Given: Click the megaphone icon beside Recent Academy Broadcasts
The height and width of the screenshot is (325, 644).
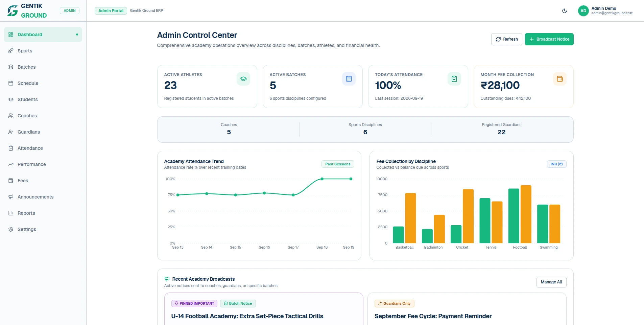Looking at the screenshot, I should click(167, 279).
